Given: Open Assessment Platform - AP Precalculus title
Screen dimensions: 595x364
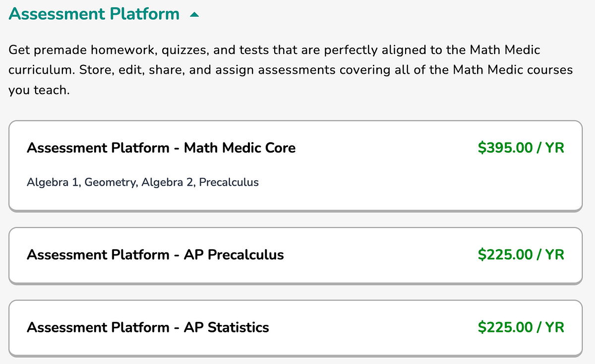Looking at the screenshot, I should click(x=155, y=255).
